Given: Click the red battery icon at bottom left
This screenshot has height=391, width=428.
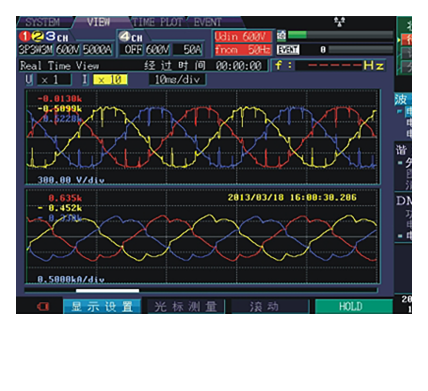Looking at the screenshot, I should point(43,306).
